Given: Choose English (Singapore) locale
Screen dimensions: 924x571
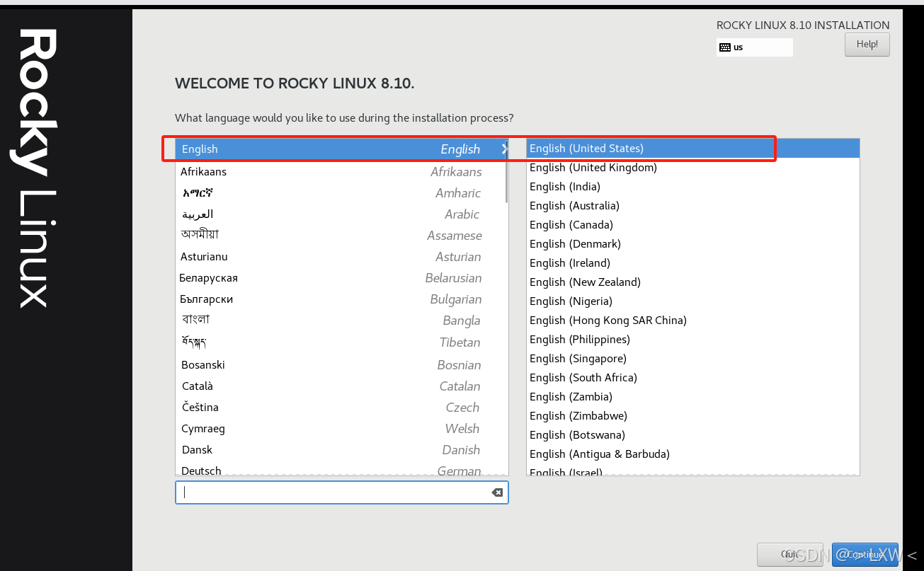Looking at the screenshot, I should [692, 359].
